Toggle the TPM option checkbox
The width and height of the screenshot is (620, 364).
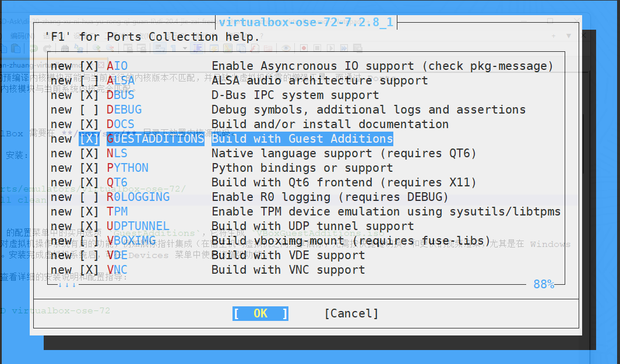(89, 212)
